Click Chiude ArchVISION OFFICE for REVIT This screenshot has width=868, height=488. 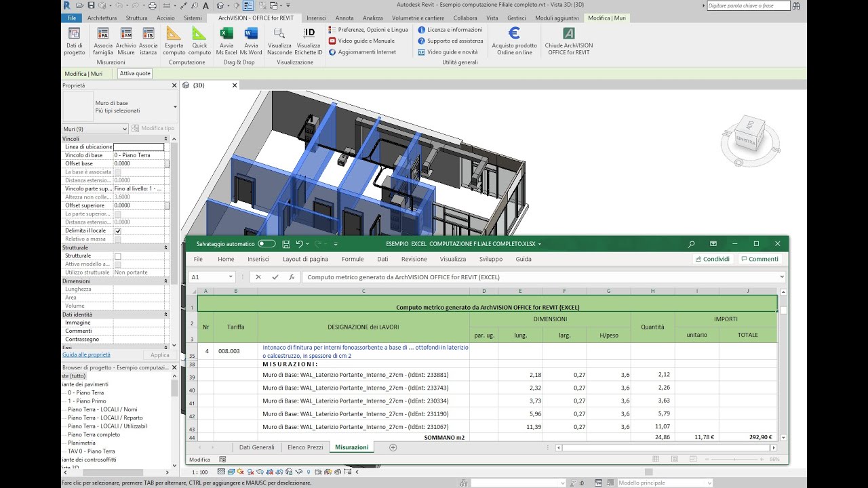569,41
